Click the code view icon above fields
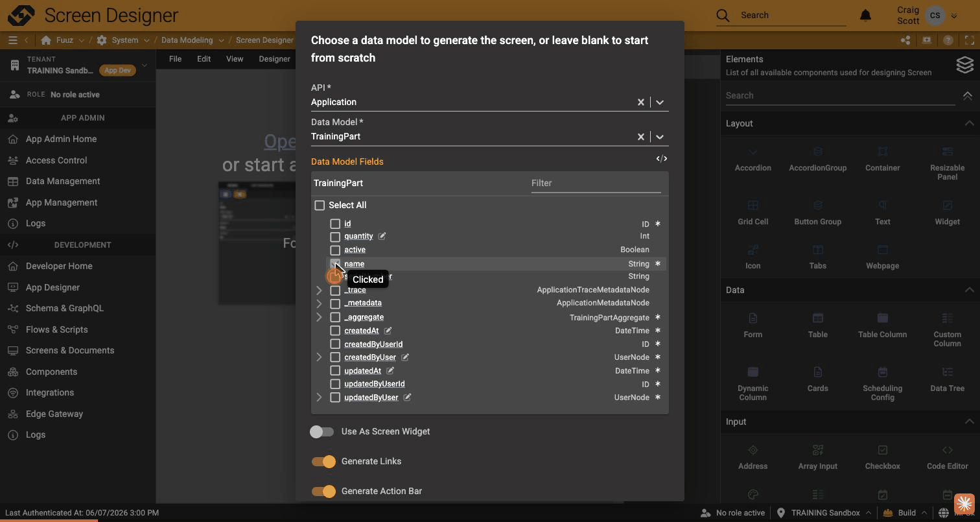This screenshot has width=980, height=522. point(661,159)
